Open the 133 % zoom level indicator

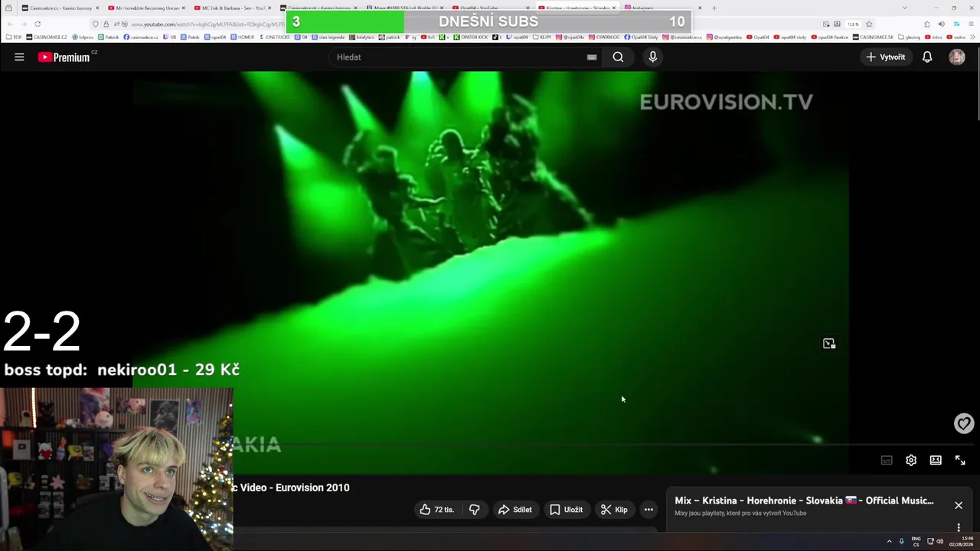coord(852,24)
